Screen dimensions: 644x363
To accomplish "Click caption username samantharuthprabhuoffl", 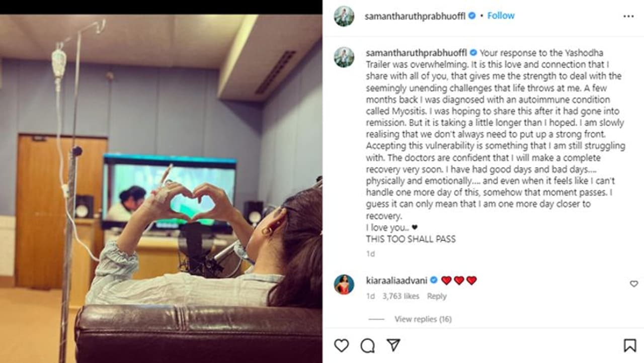I will click(x=416, y=53).
